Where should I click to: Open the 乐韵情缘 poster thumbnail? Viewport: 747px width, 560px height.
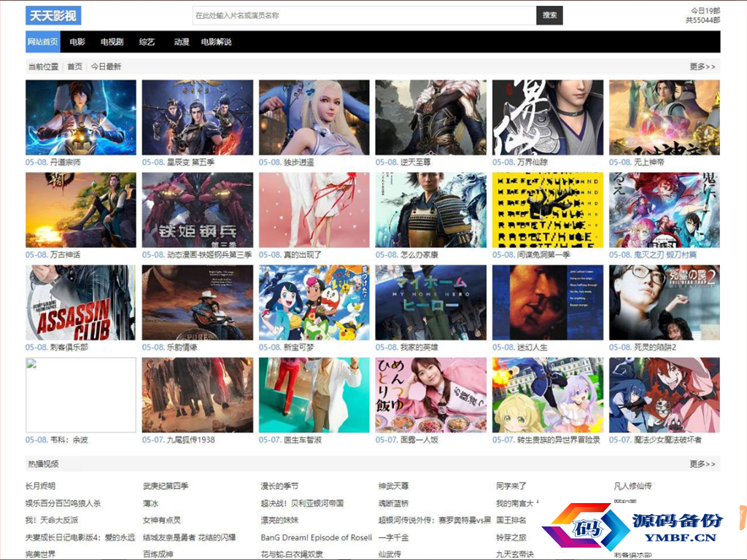pyautogui.click(x=198, y=303)
